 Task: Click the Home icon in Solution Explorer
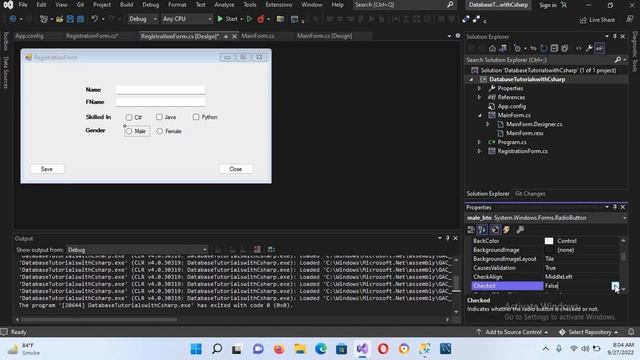point(492,49)
